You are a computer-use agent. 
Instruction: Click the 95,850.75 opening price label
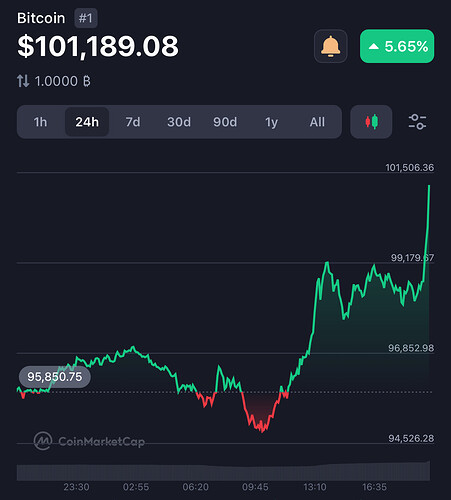(55, 377)
